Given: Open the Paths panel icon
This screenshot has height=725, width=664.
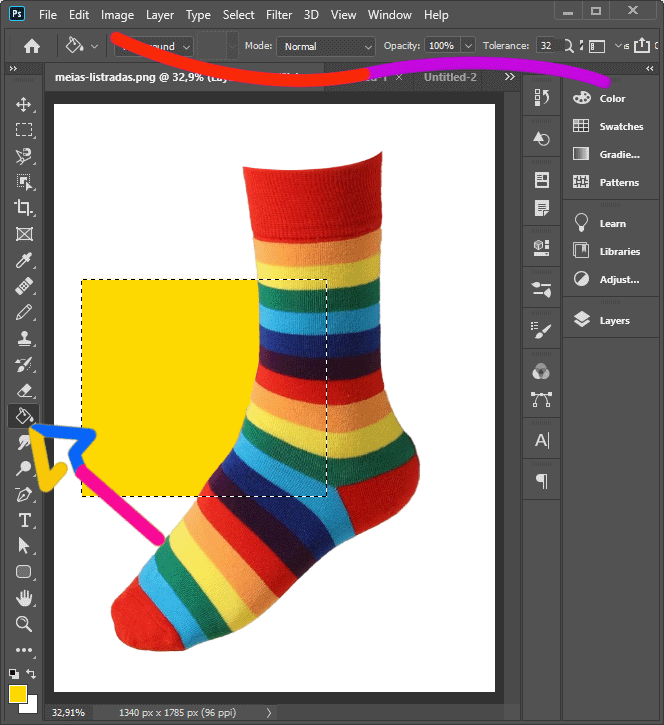Looking at the screenshot, I should tap(541, 399).
